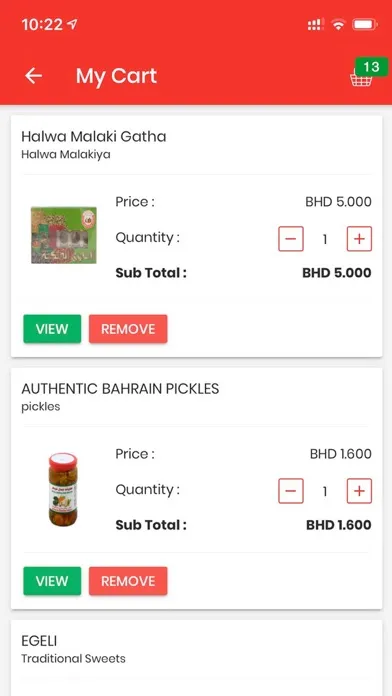View the Authentic Bahrain Pickles item
Screen dimensions: 392x696
52,581
